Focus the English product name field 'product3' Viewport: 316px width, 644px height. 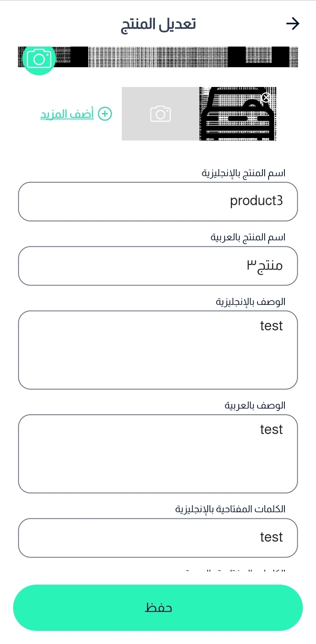click(158, 202)
